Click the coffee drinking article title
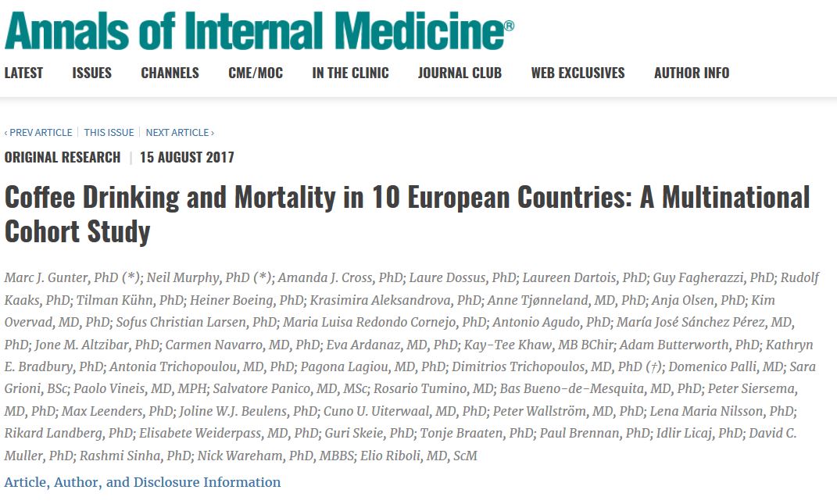This screenshot has width=837, height=504. coord(406,213)
